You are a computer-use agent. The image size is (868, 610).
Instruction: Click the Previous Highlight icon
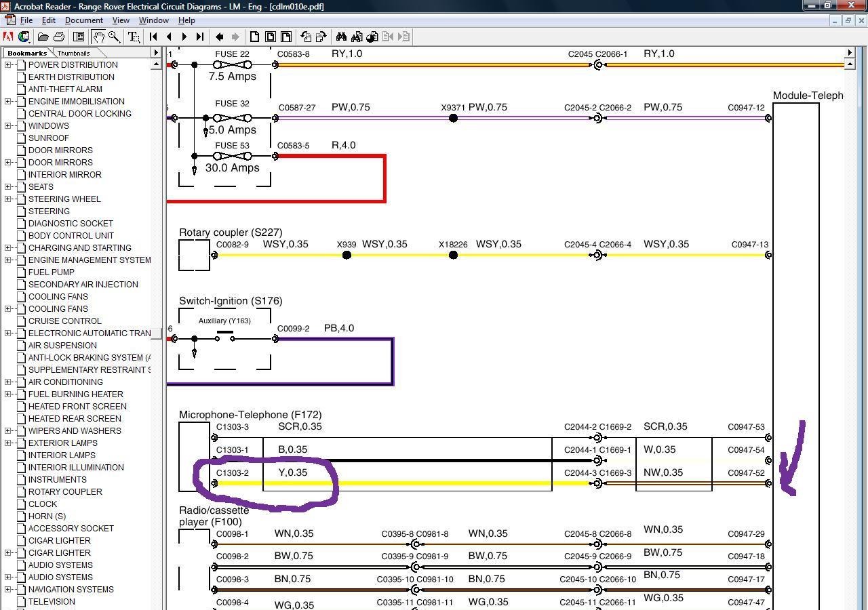tap(388, 37)
